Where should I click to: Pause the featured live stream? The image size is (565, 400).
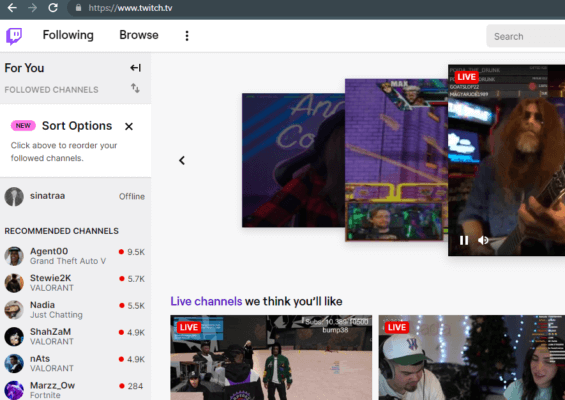tap(464, 240)
